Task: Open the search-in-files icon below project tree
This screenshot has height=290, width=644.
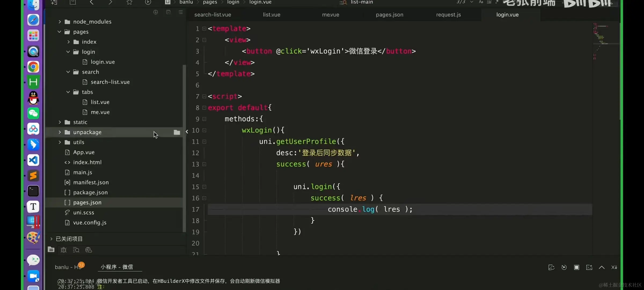Action: 76,250
